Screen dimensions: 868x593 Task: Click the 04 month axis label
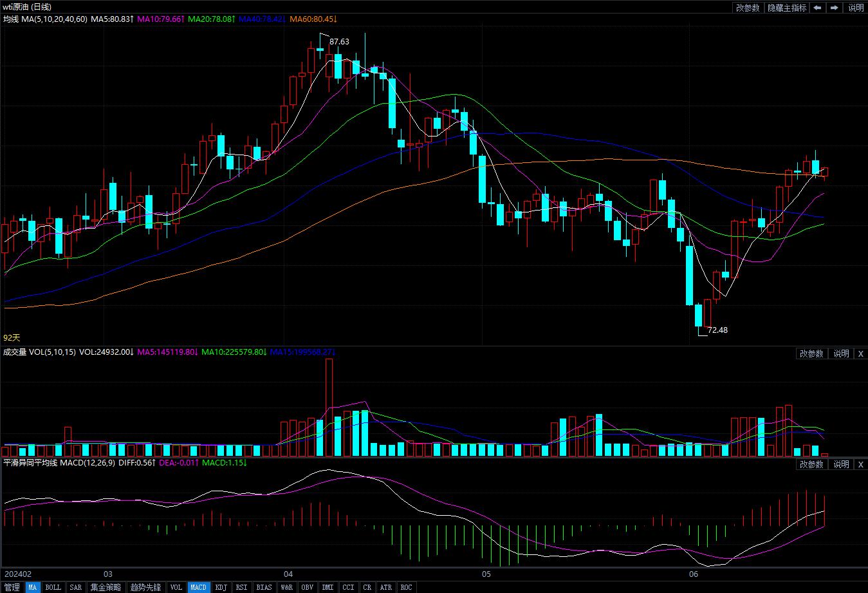pos(288,574)
